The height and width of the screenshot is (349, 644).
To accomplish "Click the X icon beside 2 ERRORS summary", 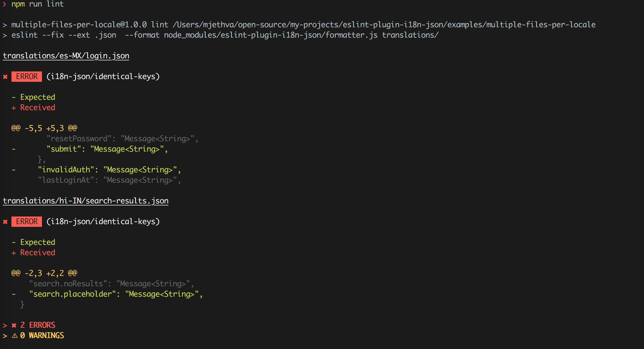I will 14,325.
